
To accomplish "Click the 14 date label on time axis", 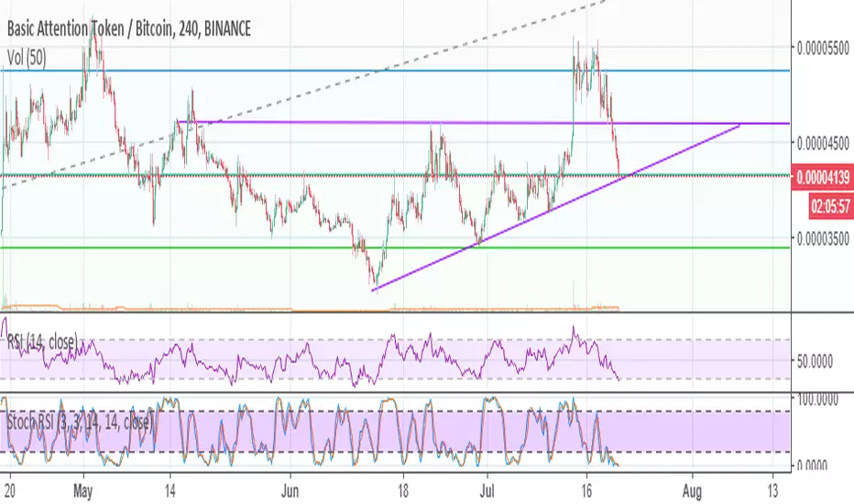I will pyautogui.click(x=170, y=491).
